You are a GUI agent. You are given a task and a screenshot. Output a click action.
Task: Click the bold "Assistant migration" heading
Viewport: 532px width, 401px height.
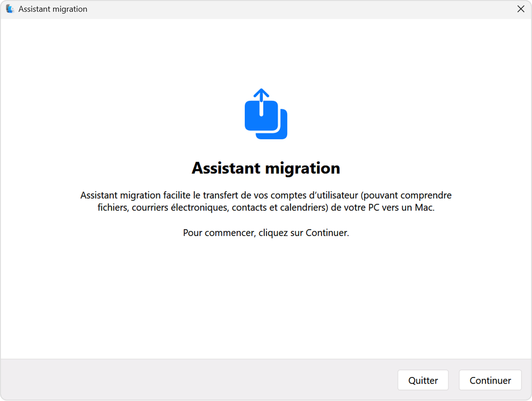[266, 168]
